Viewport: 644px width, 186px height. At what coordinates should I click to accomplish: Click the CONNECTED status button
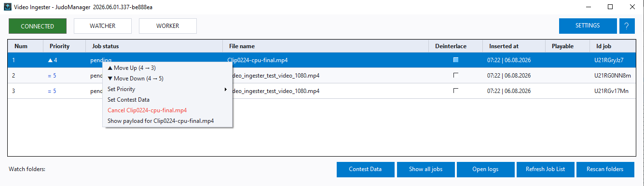[x=37, y=26]
